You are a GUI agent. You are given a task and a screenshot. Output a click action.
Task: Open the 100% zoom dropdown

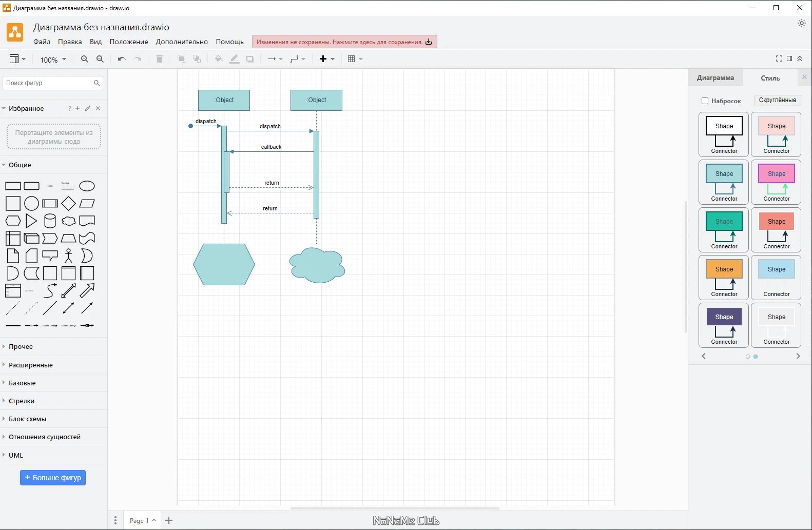[53, 60]
